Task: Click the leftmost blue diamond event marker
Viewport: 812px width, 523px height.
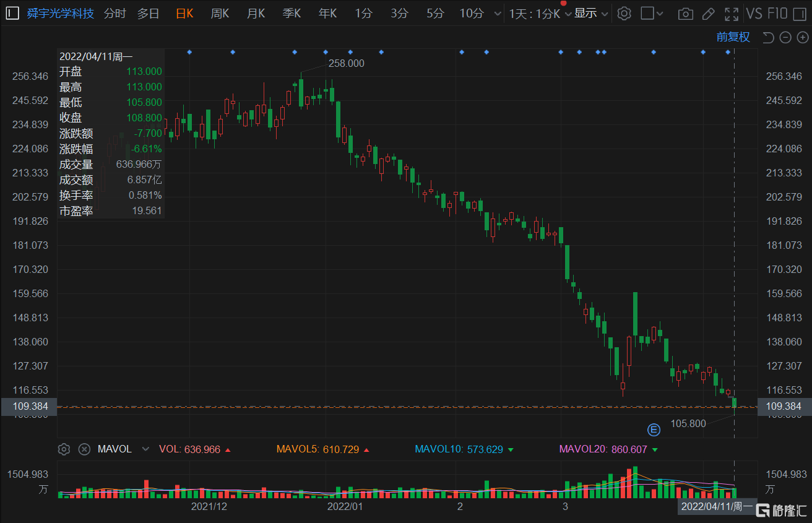Action: point(189,52)
